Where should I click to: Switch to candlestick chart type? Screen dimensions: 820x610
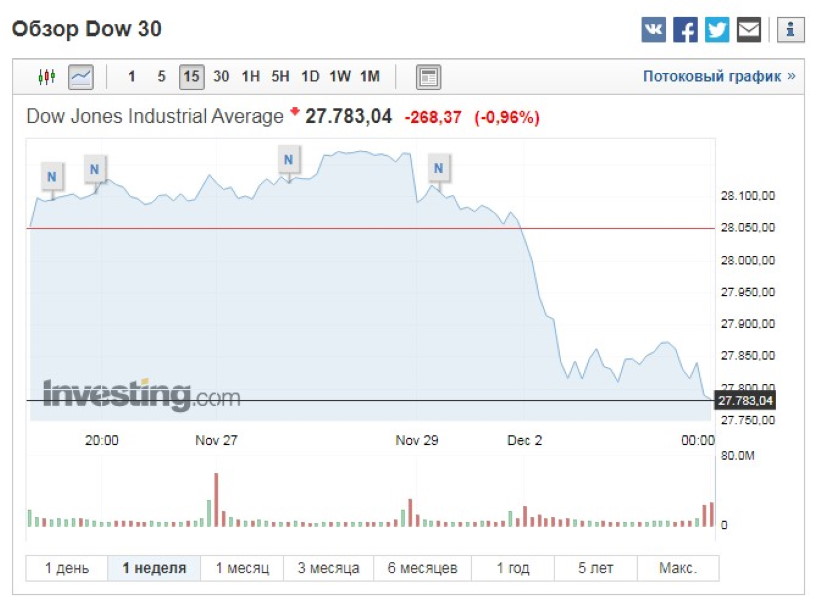point(46,77)
